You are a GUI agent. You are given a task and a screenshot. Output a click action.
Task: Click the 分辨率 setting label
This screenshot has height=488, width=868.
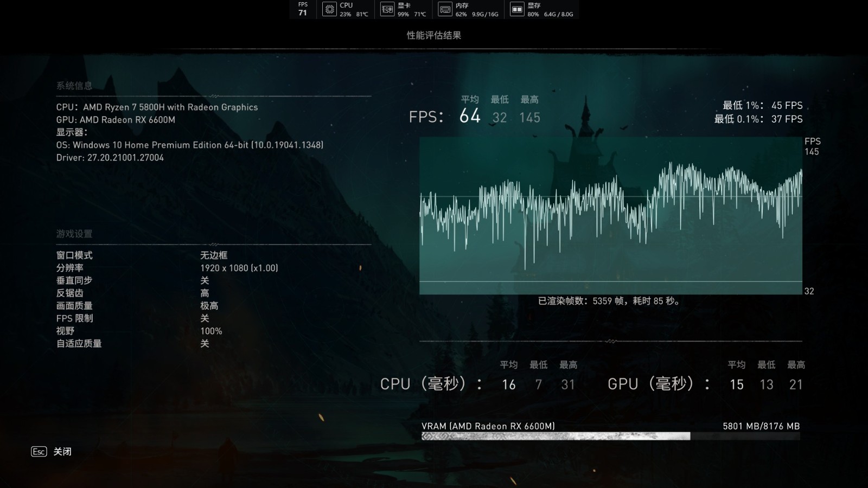click(70, 268)
